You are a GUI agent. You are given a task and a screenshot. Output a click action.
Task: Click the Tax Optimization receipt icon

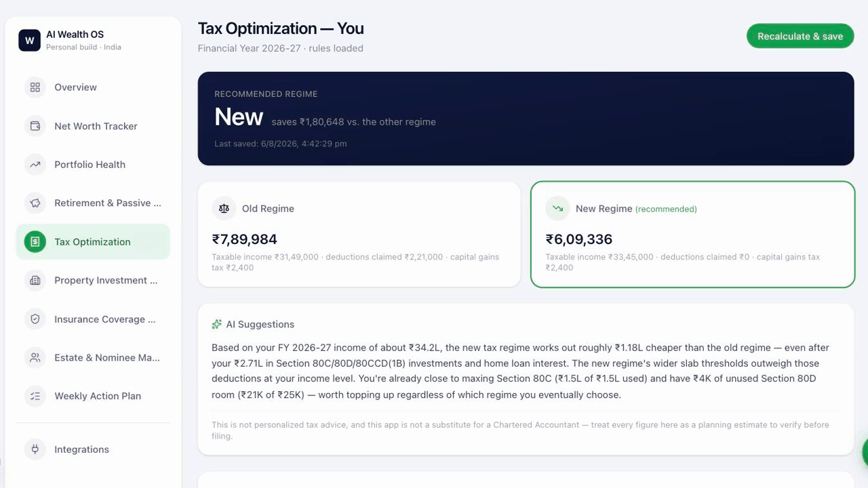35,242
